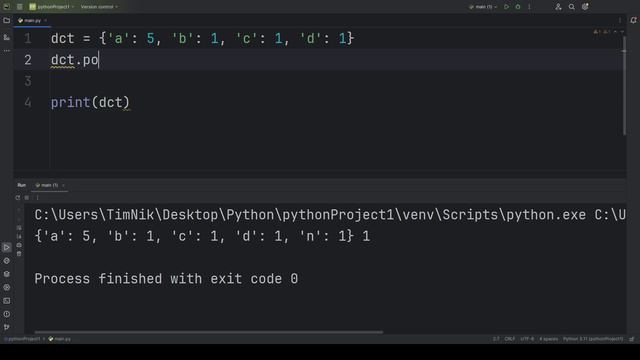
Task: Open the Services tool window icon
Action: tap(7, 287)
